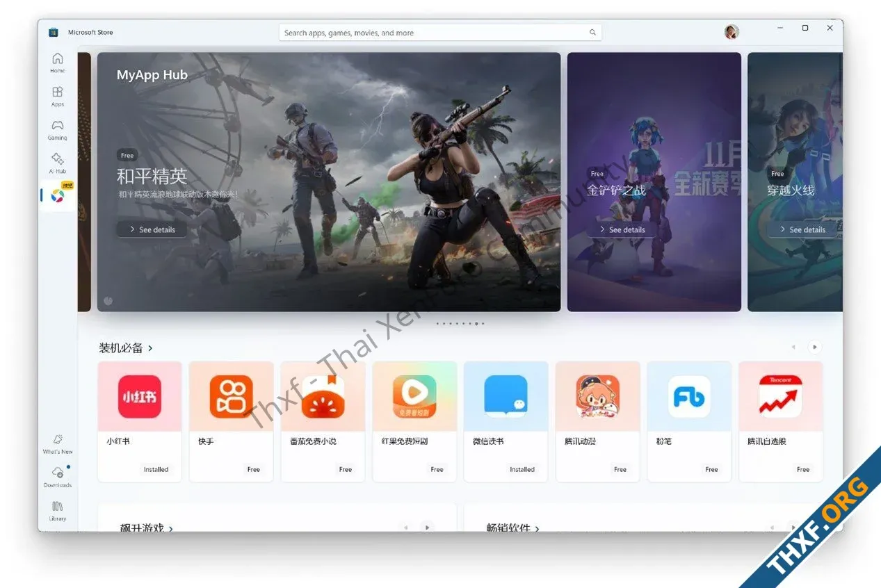Open the 红果免费短剧 app icon
Screen dimensions: 881x588
click(x=414, y=396)
